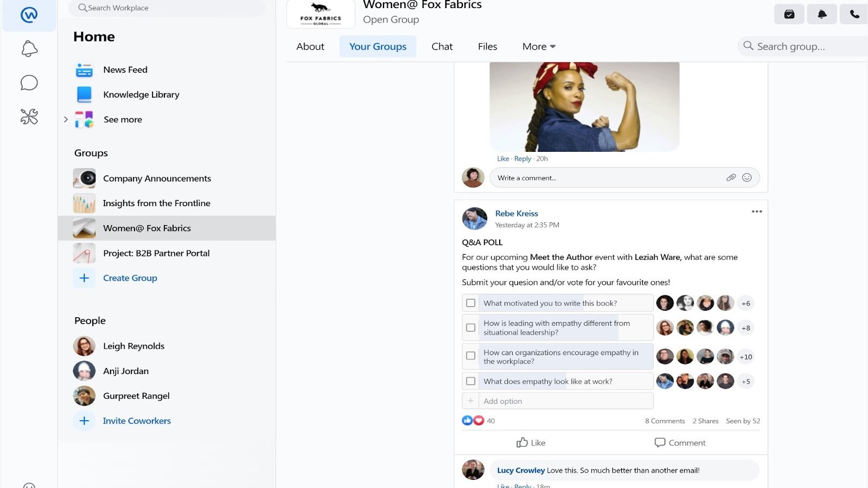868x488 pixels.
Task: Click Reply under the image comment
Action: 522,159
